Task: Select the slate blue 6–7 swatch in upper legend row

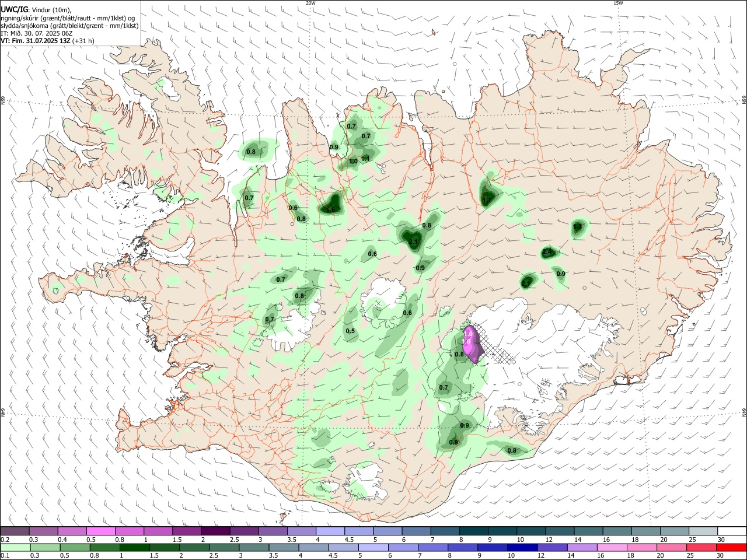Action: [416, 531]
